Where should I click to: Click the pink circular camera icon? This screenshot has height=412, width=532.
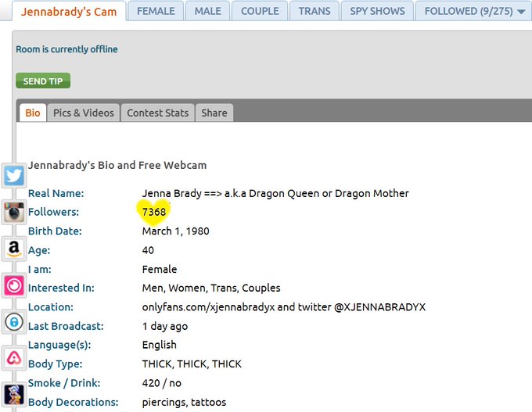(x=14, y=285)
